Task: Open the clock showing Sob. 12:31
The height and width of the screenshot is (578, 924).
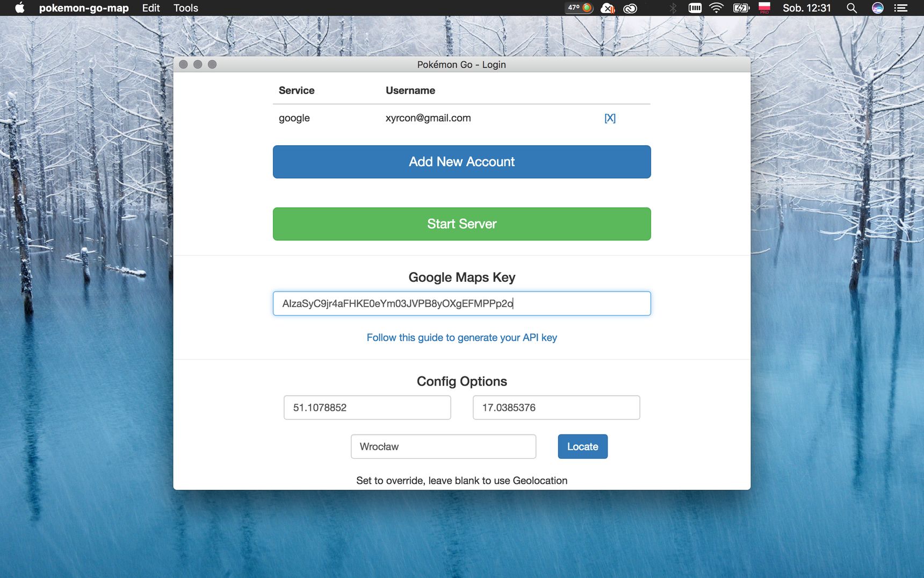Action: (x=806, y=8)
